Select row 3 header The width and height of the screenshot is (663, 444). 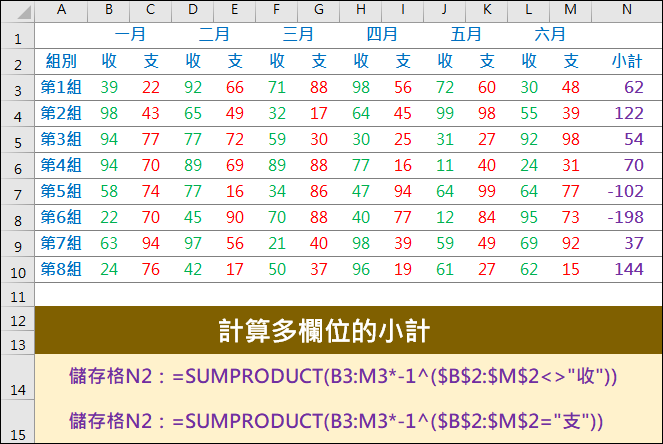tap(18, 88)
